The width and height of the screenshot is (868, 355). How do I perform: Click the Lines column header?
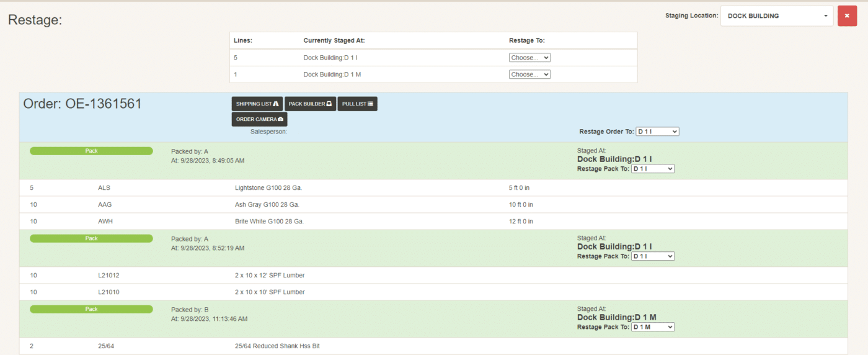(243, 40)
